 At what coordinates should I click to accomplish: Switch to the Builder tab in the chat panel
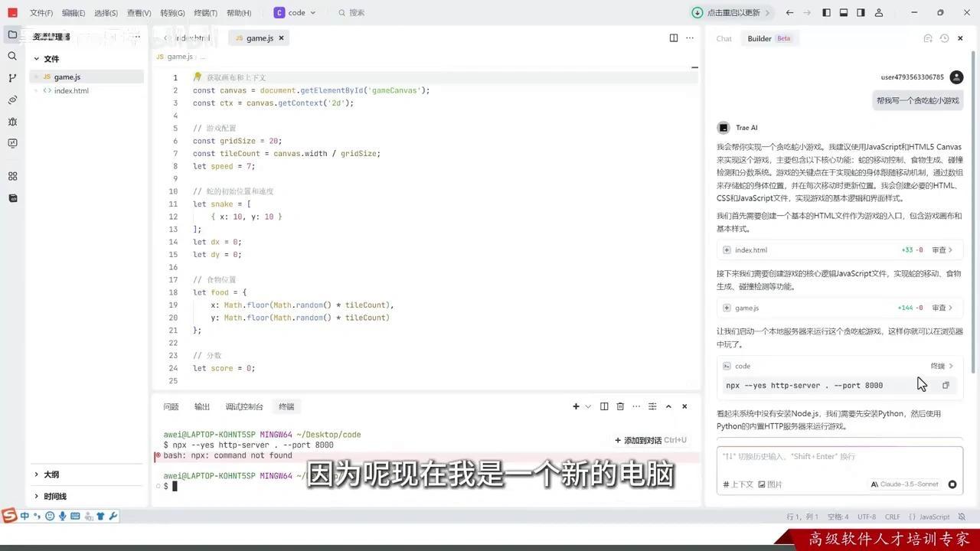pos(759,38)
